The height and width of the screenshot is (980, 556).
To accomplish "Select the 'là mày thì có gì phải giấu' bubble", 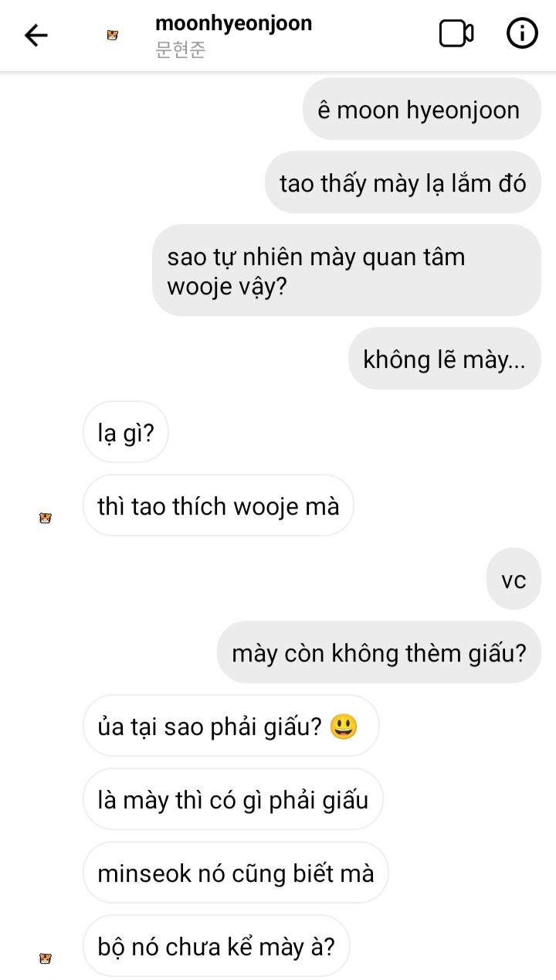I will point(233,799).
